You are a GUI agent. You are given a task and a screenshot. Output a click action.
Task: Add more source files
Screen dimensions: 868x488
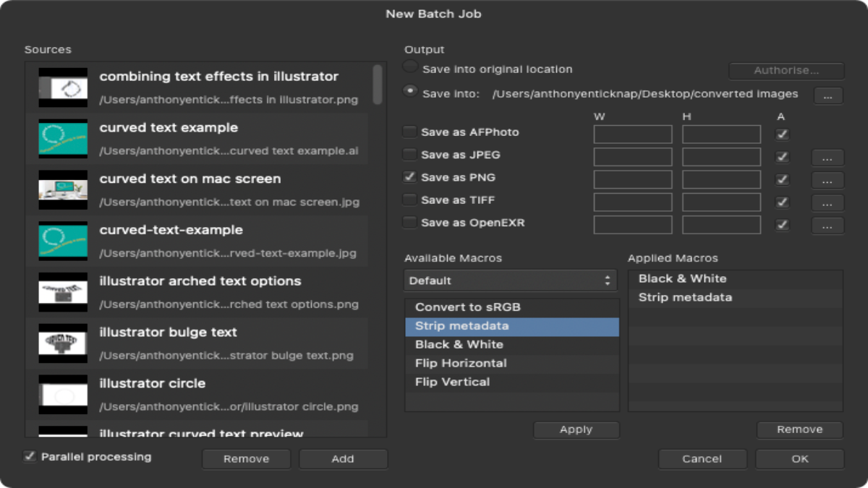point(343,458)
